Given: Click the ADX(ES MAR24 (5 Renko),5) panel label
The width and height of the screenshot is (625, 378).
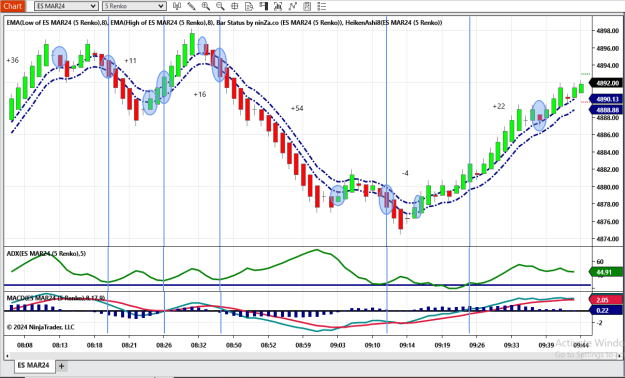Looking at the screenshot, I should point(46,254).
